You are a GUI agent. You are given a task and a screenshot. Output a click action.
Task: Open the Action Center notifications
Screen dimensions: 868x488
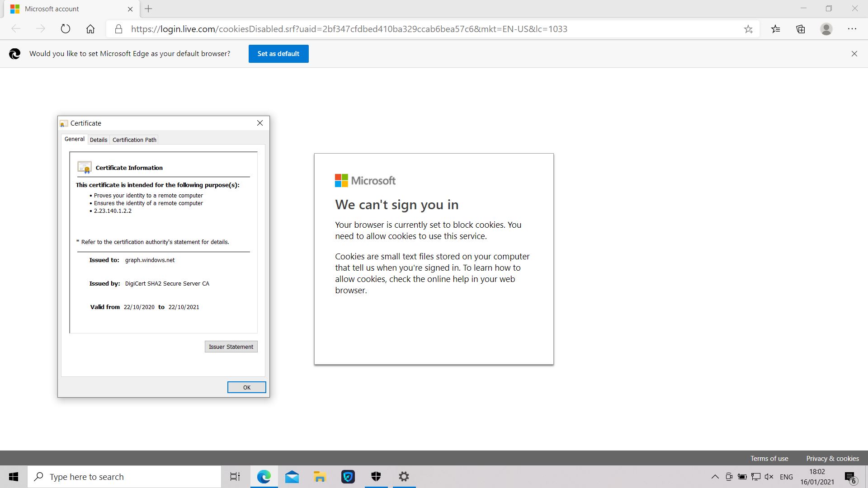[x=851, y=477]
